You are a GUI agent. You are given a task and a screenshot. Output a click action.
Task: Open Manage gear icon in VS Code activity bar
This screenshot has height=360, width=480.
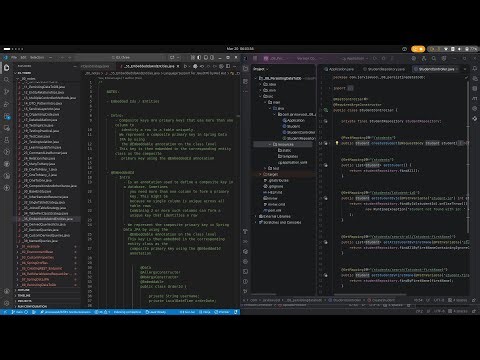tap(6, 303)
